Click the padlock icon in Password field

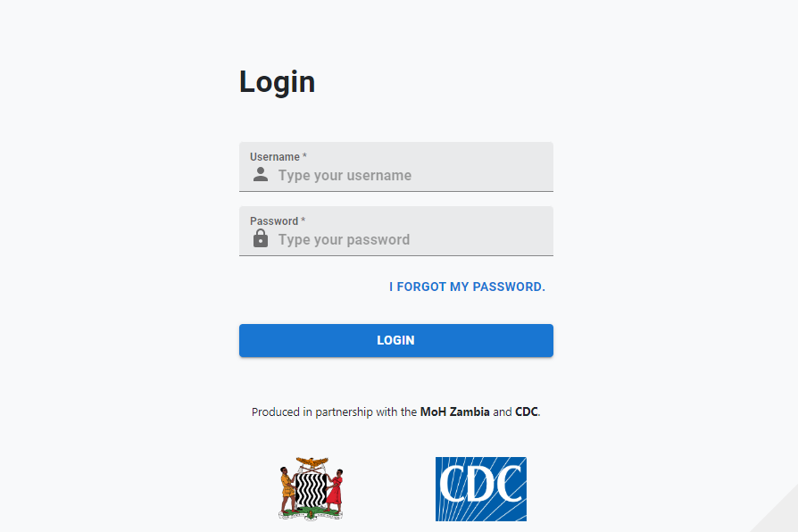[x=261, y=237]
